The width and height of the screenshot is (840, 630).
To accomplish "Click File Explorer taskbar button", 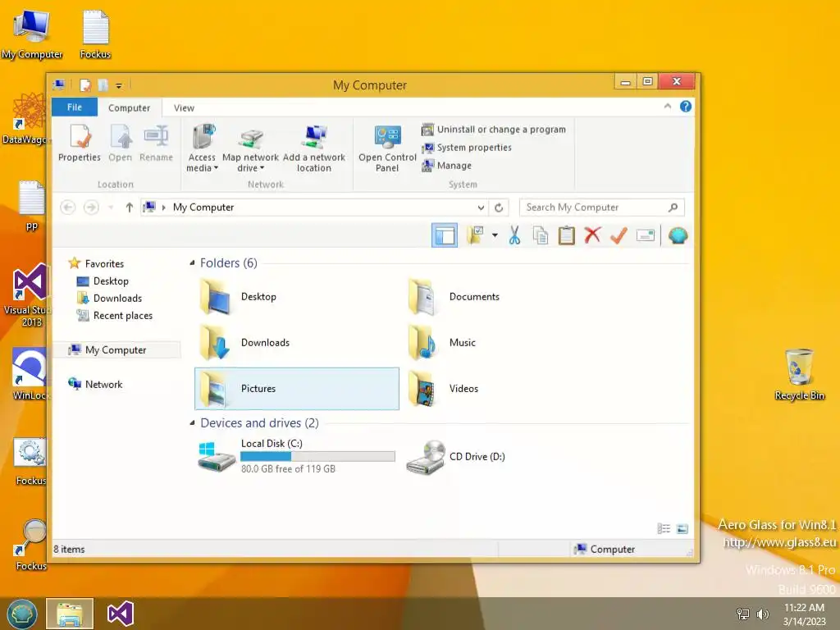I will (70, 614).
